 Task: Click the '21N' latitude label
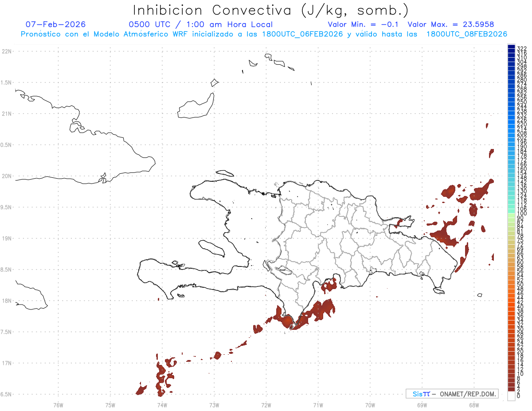click(x=7, y=114)
